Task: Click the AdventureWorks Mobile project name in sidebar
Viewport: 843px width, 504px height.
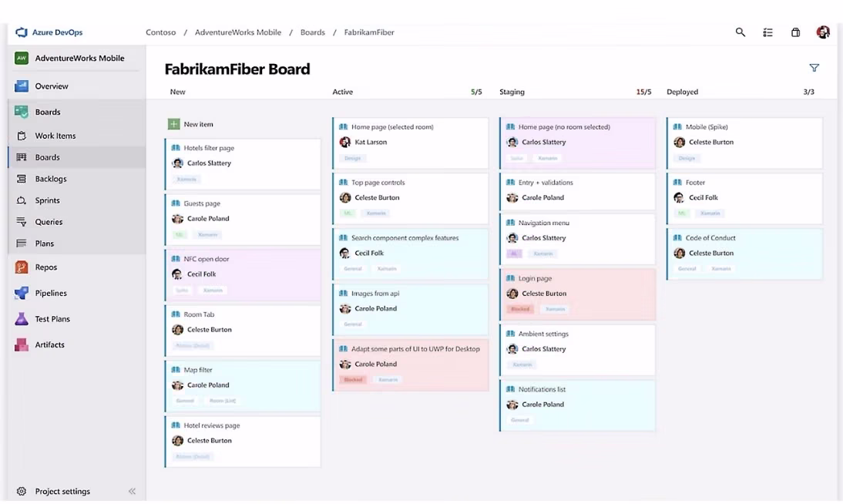Action: point(79,58)
